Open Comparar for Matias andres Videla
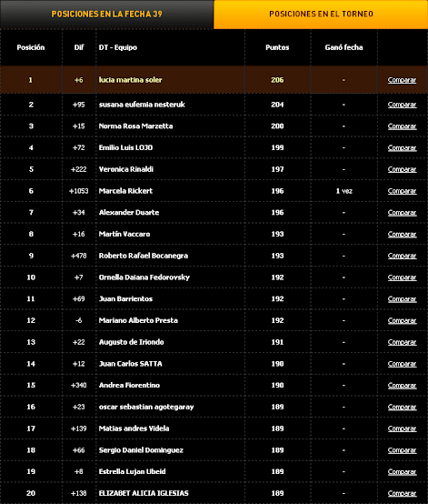The width and height of the screenshot is (428, 504). pos(402,428)
